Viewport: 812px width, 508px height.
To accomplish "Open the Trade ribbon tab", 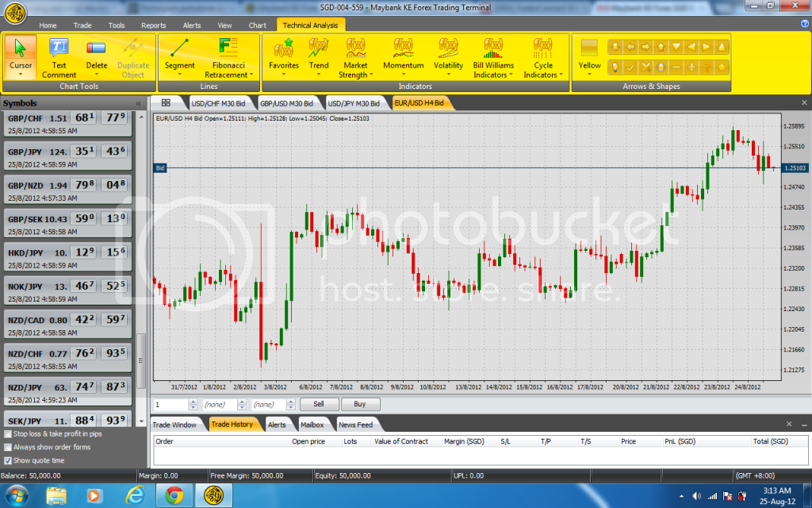I will pyautogui.click(x=82, y=25).
